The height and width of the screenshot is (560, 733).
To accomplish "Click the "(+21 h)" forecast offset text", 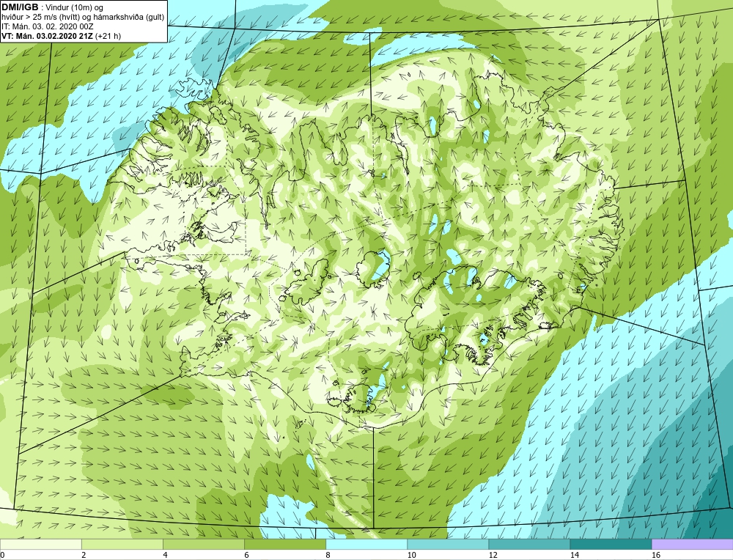I will pos(108,36).
